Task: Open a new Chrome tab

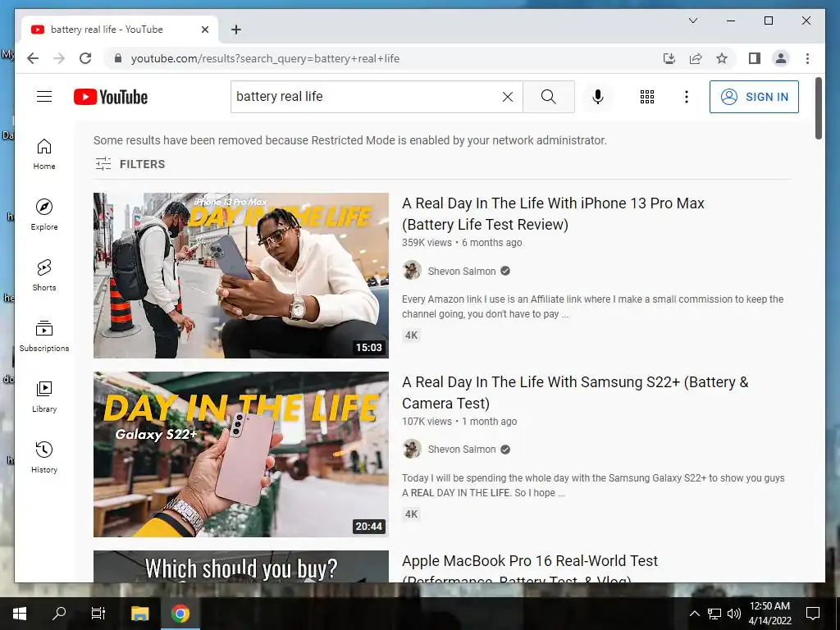Action: pos(235,30)
